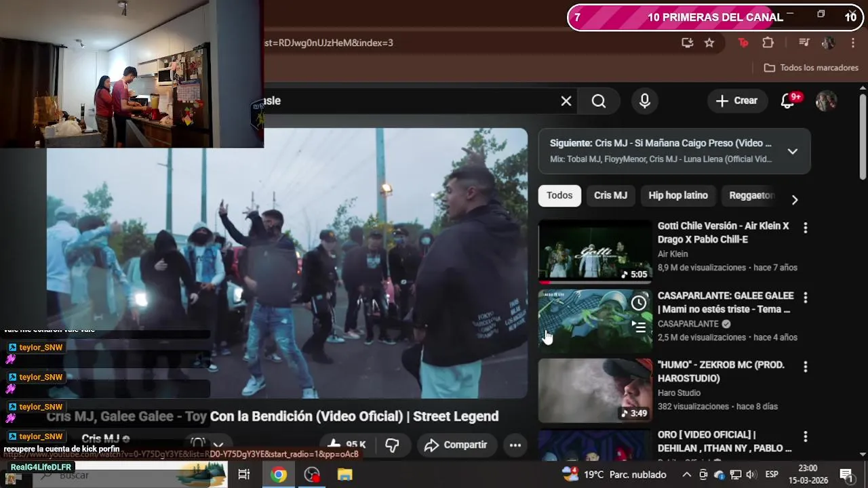This screenshot has width=868, height=488.
Task: Open the weather widget showing 19°C
Action: click(x=614, y=474)
